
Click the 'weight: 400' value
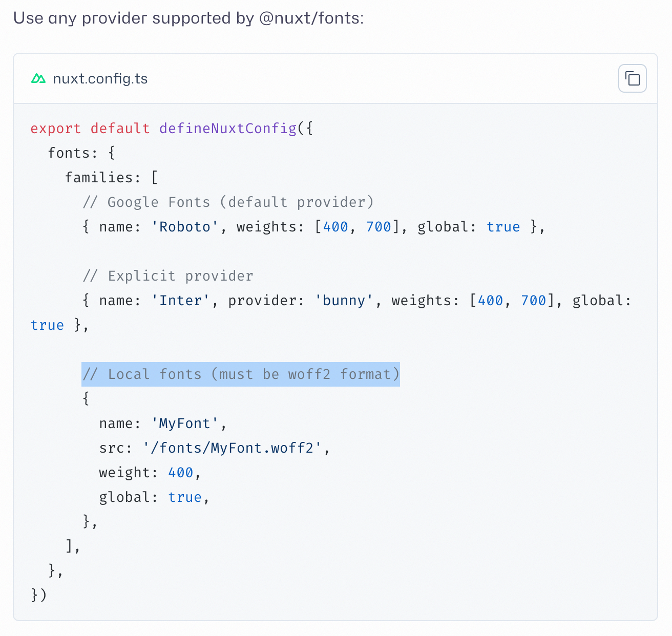pyautogui.click(x=180, y=473)
